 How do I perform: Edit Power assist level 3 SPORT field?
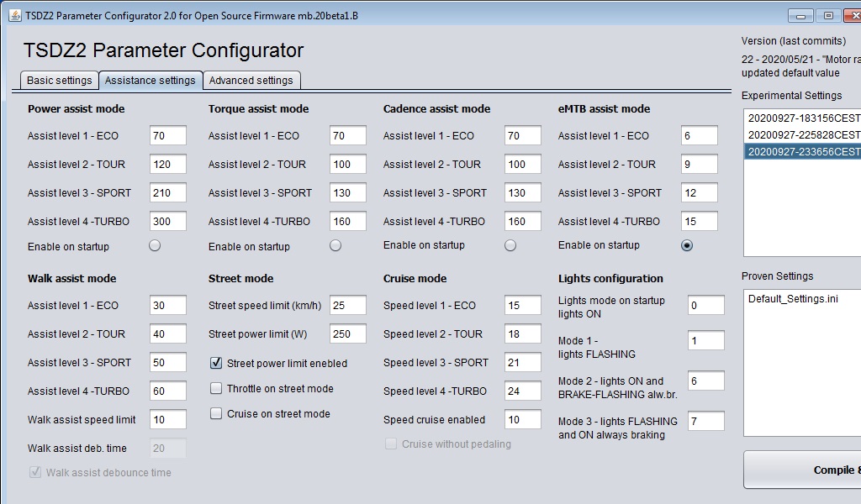[168, 192]
